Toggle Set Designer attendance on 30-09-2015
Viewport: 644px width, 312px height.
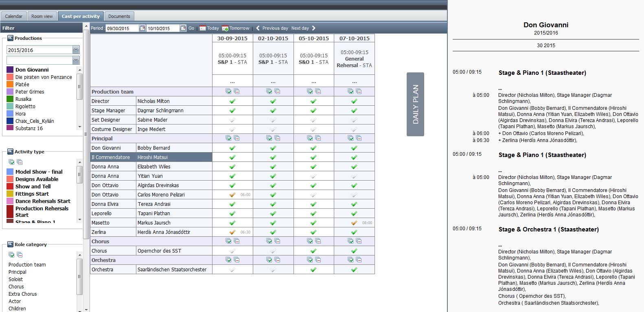coord(232,120)
